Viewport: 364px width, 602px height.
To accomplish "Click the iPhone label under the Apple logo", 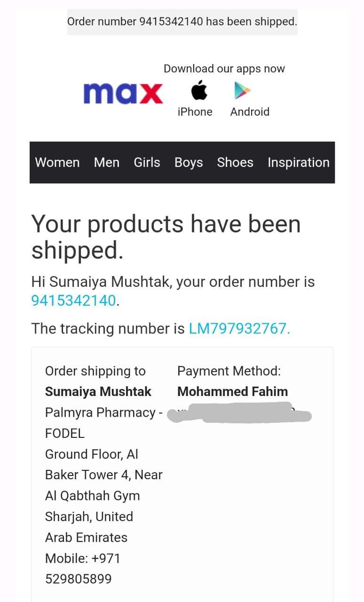I will (x=195, y=112).
